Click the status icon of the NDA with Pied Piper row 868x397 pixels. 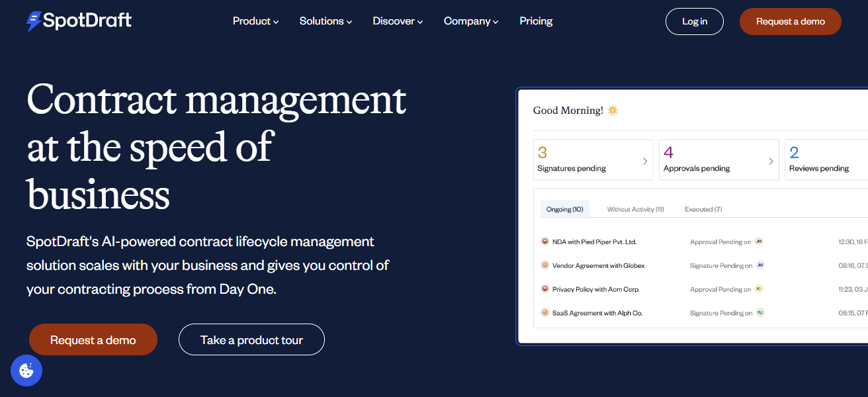544,242
